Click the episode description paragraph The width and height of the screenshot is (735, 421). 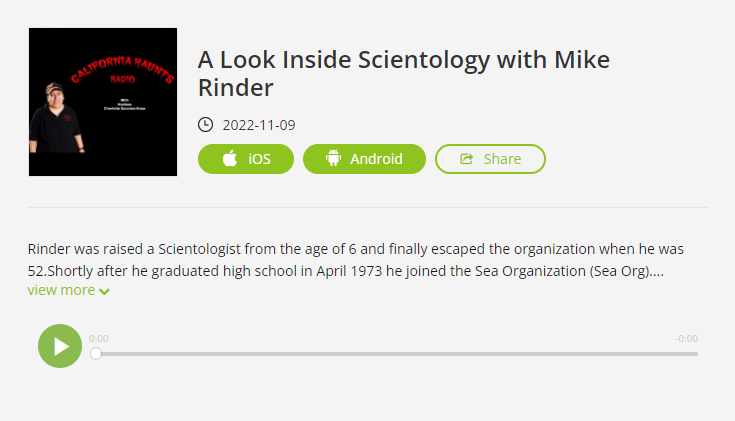(x=356, y=259)
